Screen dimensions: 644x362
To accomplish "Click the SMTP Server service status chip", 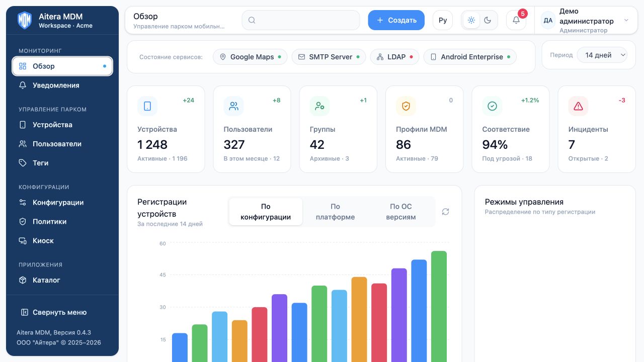I will (x=329, y=57).
